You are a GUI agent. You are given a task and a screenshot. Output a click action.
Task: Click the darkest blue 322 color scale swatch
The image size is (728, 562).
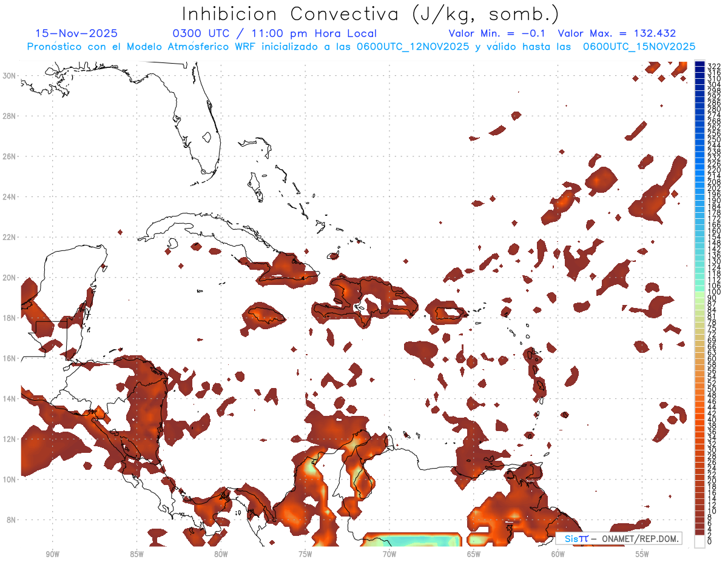[x=699, y=65]
